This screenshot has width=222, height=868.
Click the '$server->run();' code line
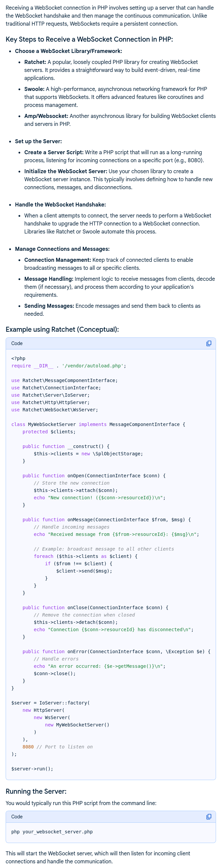click(32, 769)
